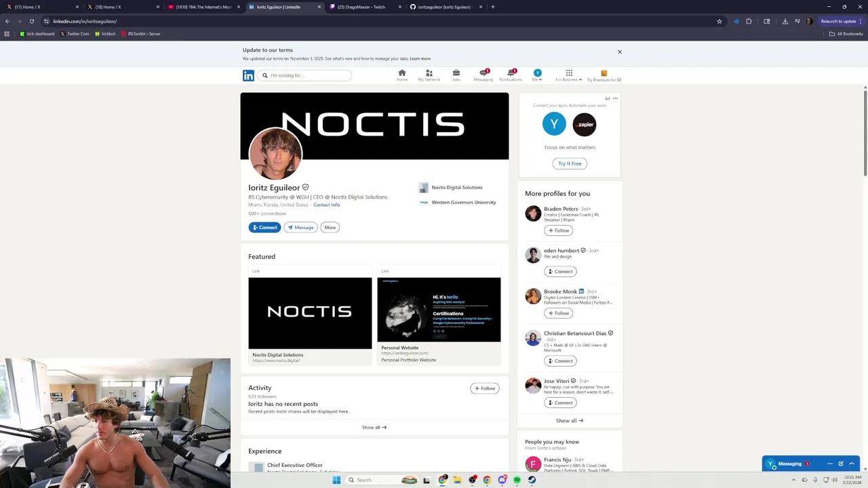Open the Zapier logo in the ad
This screenshot has width=868, height=488.
click(x=585, y=124)
